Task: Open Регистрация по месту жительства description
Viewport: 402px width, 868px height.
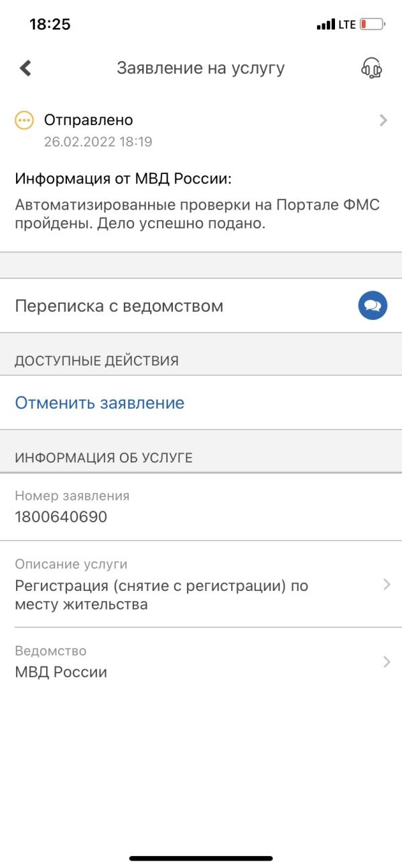Action: (x=201, y=584)
